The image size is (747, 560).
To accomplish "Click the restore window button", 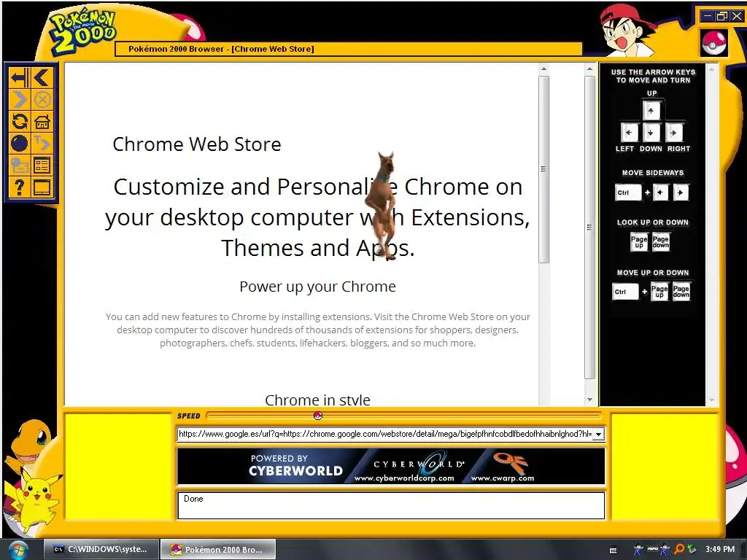I will pyautogui.click(x=722, y=16).
